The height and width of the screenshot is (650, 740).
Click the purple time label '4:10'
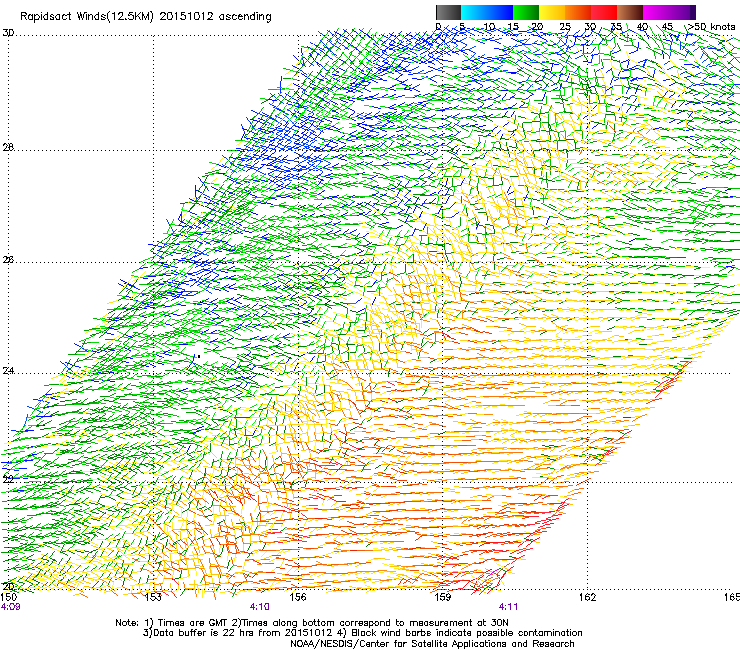260,607
